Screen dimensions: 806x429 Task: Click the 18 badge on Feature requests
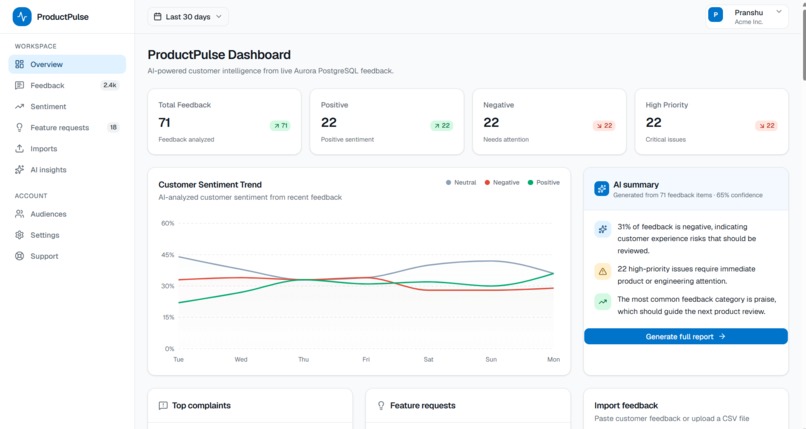point(113,127)
